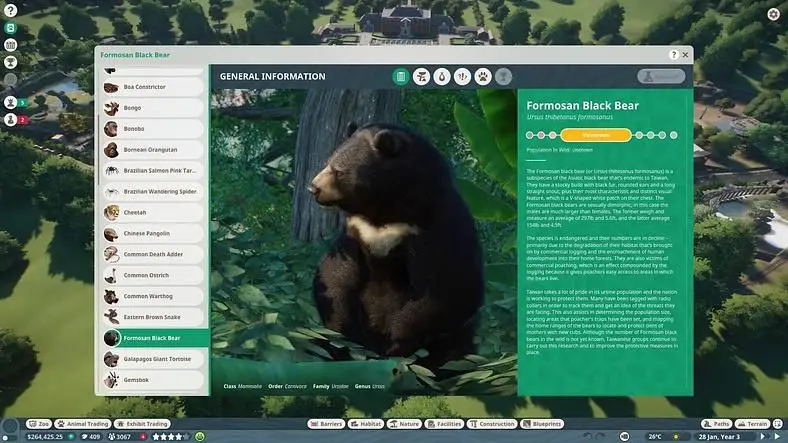
Task: Click the greyed research button in panel header
Action: 661,76
